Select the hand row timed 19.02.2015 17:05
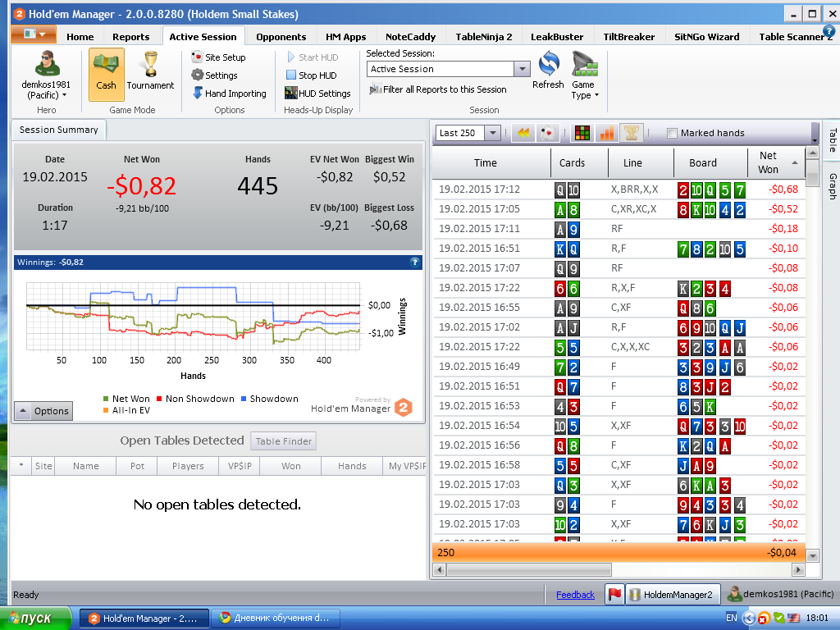 619,209
